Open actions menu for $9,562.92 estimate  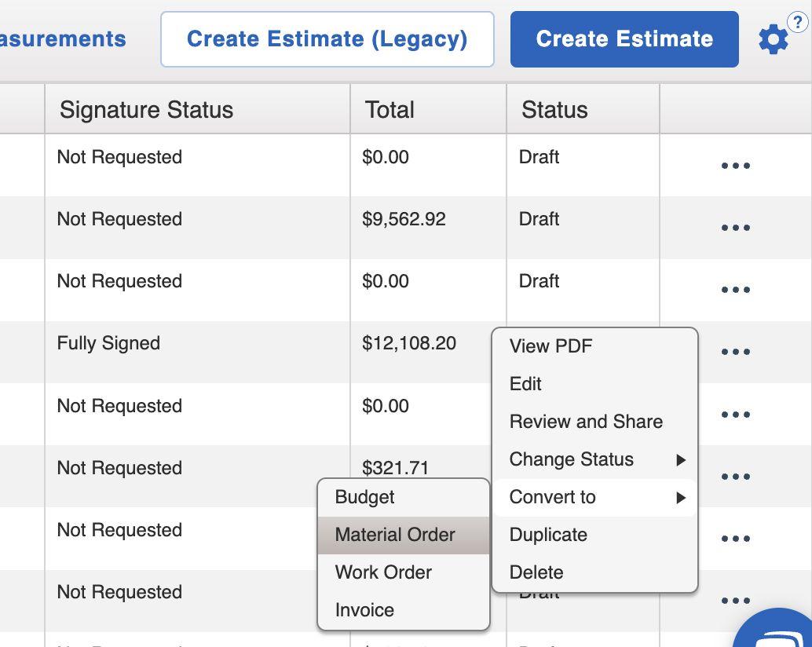[735, 228]
